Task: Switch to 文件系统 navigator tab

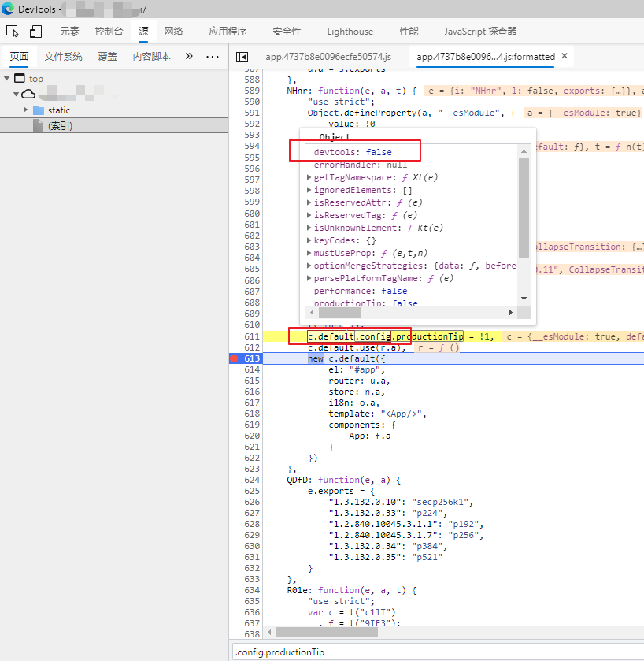Action: [x=63, y=57]
